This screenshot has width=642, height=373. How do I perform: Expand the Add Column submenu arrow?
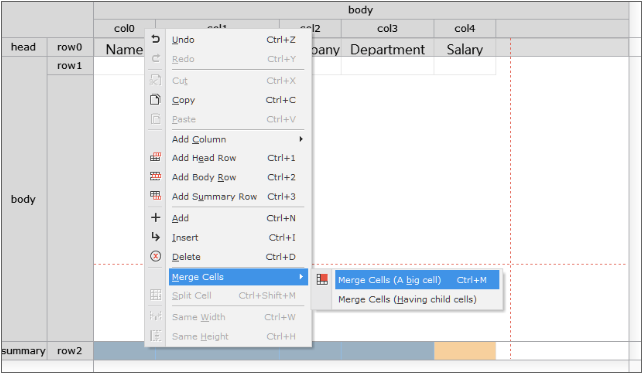[301, 139]
